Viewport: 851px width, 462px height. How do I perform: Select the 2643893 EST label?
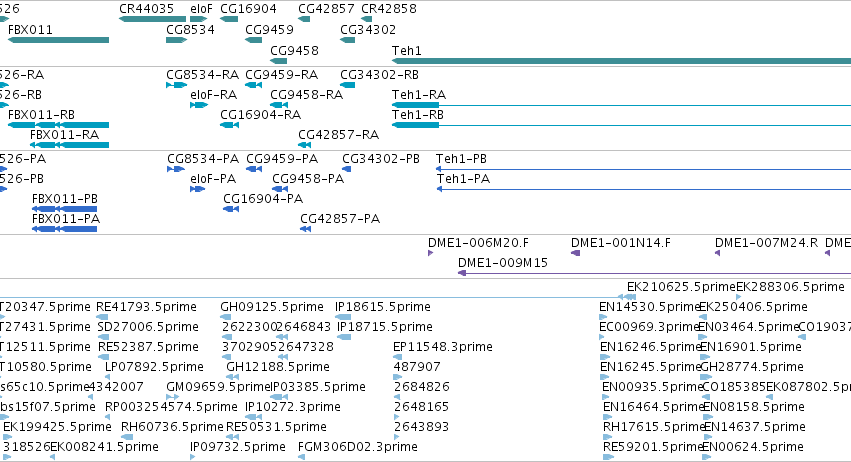[421, 427]
